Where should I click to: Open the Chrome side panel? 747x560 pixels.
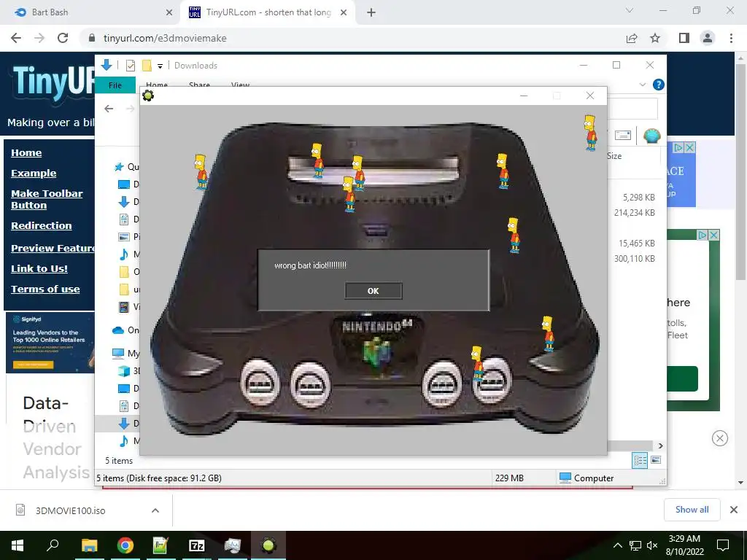[x=684, y=38]
